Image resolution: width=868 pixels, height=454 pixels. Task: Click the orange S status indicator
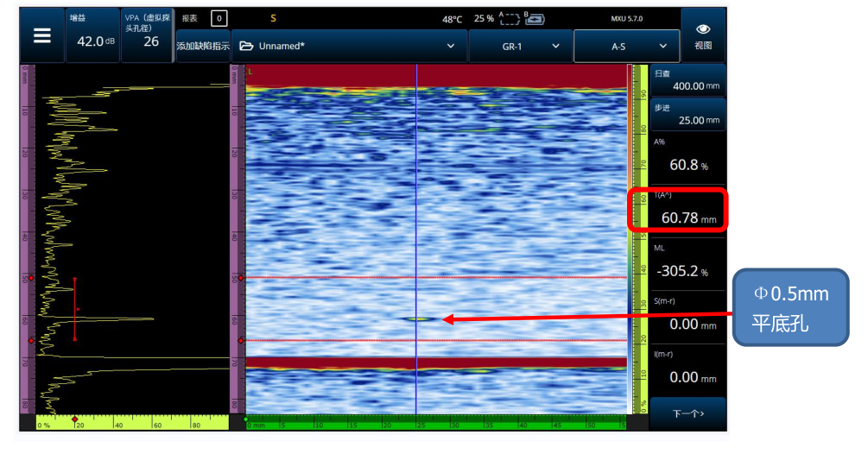pyautogui.click(x=273, y=18)
